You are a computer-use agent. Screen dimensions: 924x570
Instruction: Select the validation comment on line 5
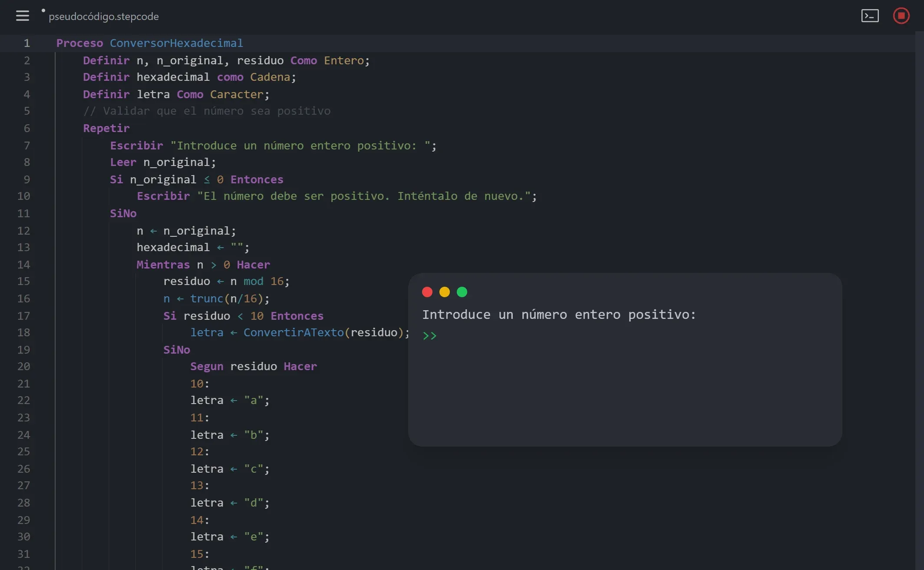tap(207, 111)
